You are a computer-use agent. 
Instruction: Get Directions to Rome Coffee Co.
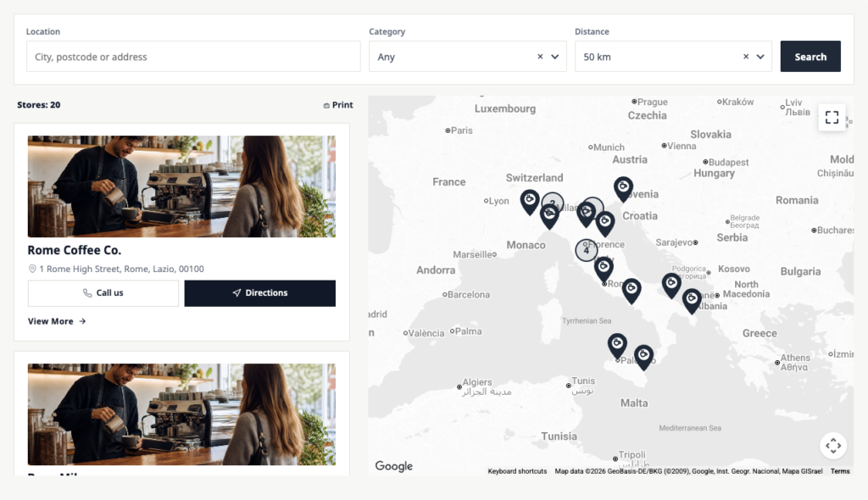click(x=259, y=293)
